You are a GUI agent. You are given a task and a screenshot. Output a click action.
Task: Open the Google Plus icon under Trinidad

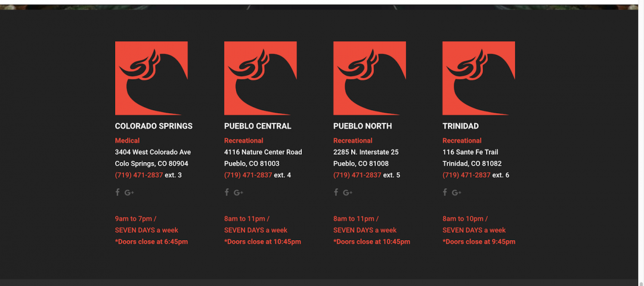coord(457,192)
